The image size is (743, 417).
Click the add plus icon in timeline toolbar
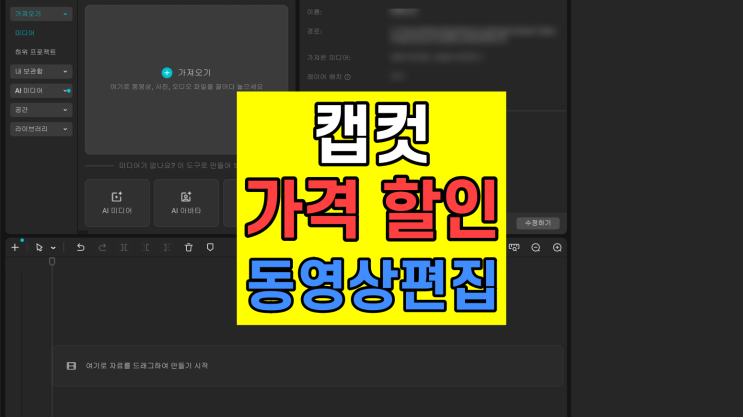click(15, 247)
